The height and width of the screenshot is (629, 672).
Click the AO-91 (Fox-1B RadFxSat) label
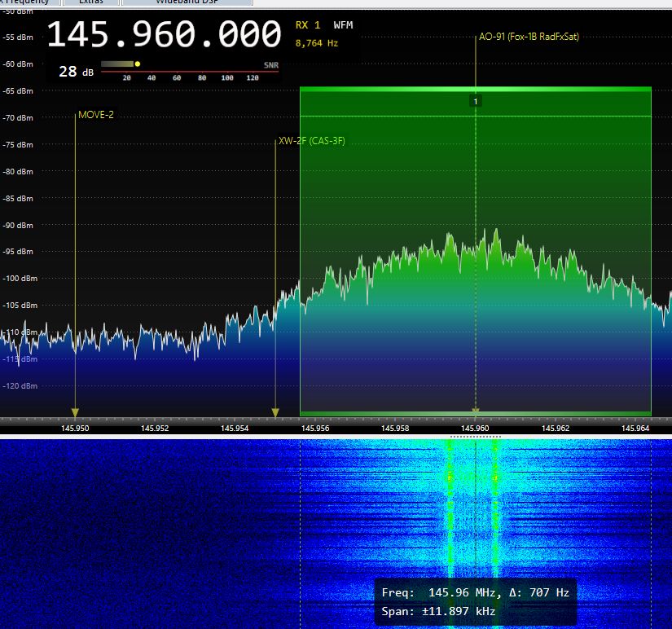click(529, 37)
